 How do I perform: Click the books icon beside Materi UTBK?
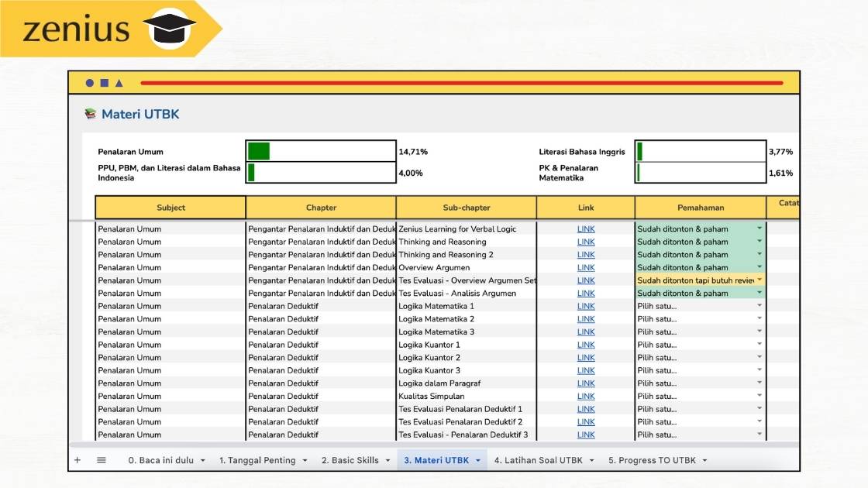(x=90, y=114)
